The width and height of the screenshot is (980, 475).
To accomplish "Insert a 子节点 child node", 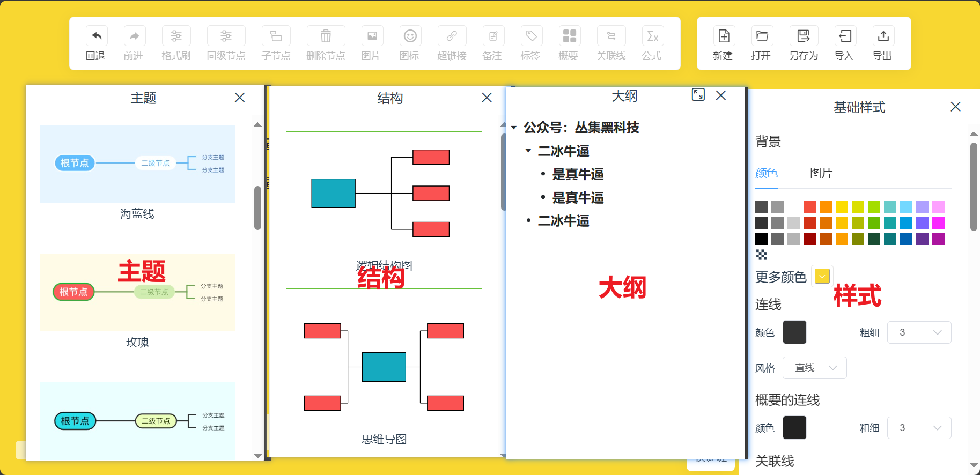I will coord(276,36).
